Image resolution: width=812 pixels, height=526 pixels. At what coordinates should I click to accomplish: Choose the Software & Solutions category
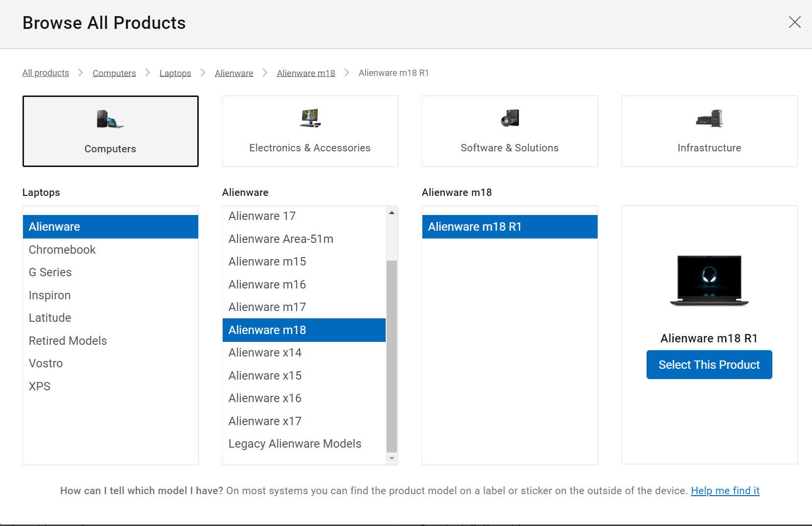click(x=510, y=131)
